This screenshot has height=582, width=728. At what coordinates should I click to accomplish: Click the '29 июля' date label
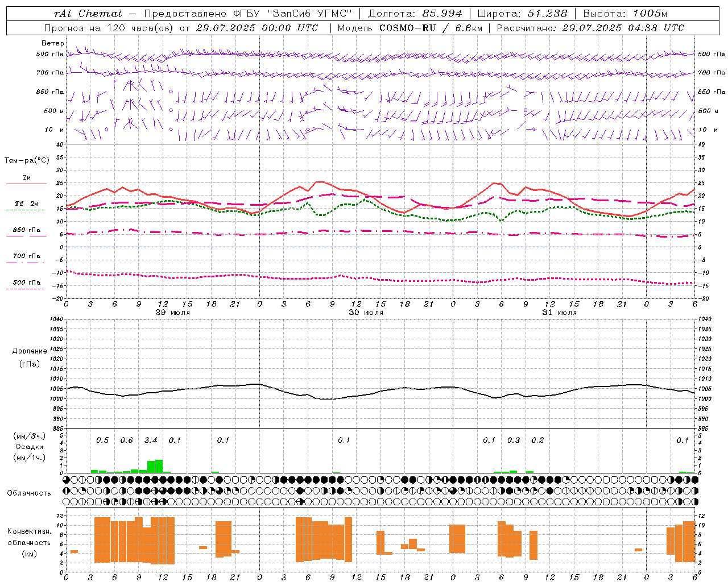click(x=173, y=313)
